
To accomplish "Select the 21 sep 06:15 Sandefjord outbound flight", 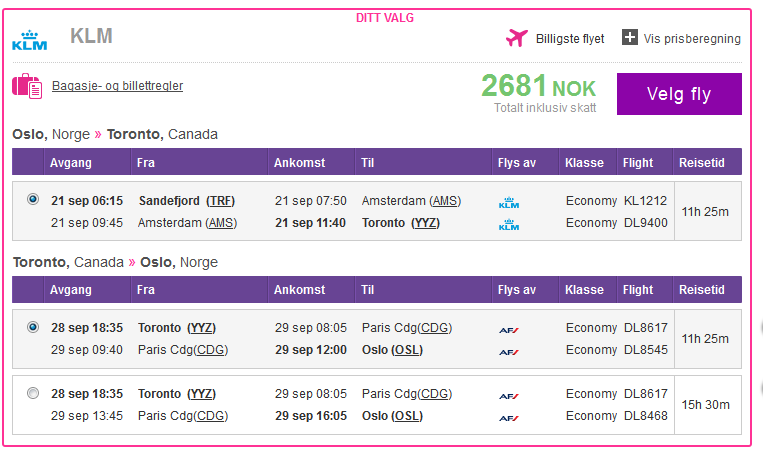I will (33, 199).
